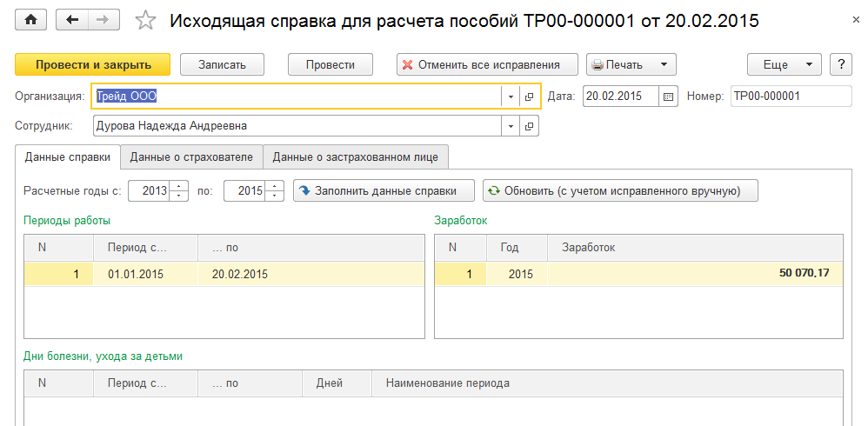Switch to Данные о застрахованном лице tab
The height and width of the screenshot is (426, 868).
pyautogui.click(x=356, y=157)
